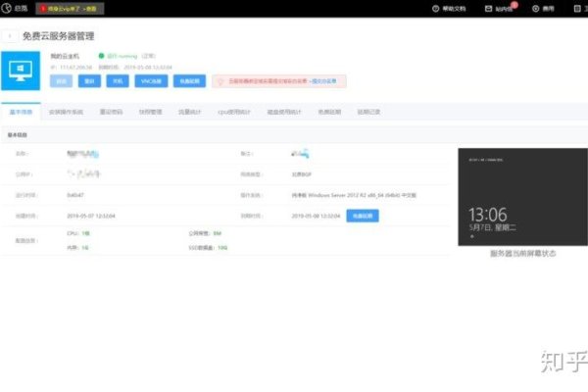Select the 重设密码 tab
The image size is (588, 392).
pos(112,113)
